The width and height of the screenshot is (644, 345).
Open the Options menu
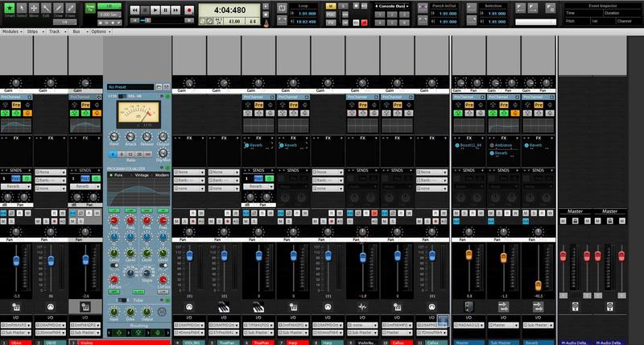click(x=100, y=31)
